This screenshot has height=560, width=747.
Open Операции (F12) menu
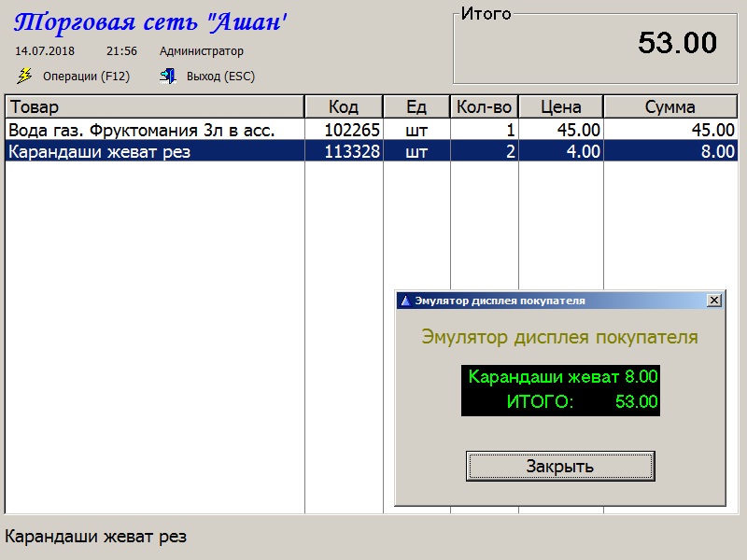pyautogui.click(x=86, y=77)
